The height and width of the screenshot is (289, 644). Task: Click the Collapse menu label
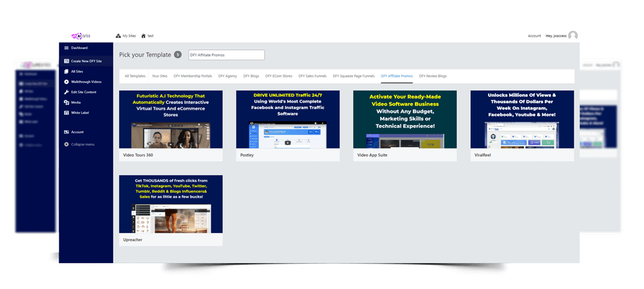[82, 144]
